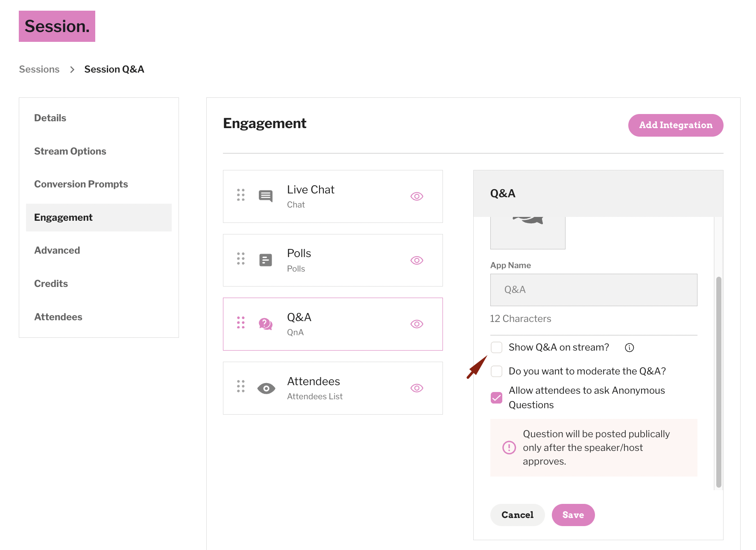The image size is (756, 550).
Task: Toggle visibility of Live Chat
Action: pos(417,196)
